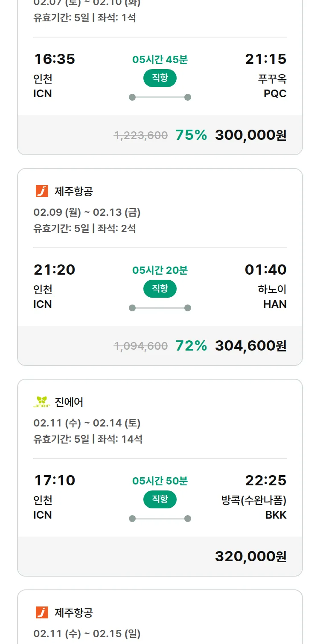320x644 pixels.
Task: Click the route line on Bangkok flight
Action: click(x=160, y=519)
